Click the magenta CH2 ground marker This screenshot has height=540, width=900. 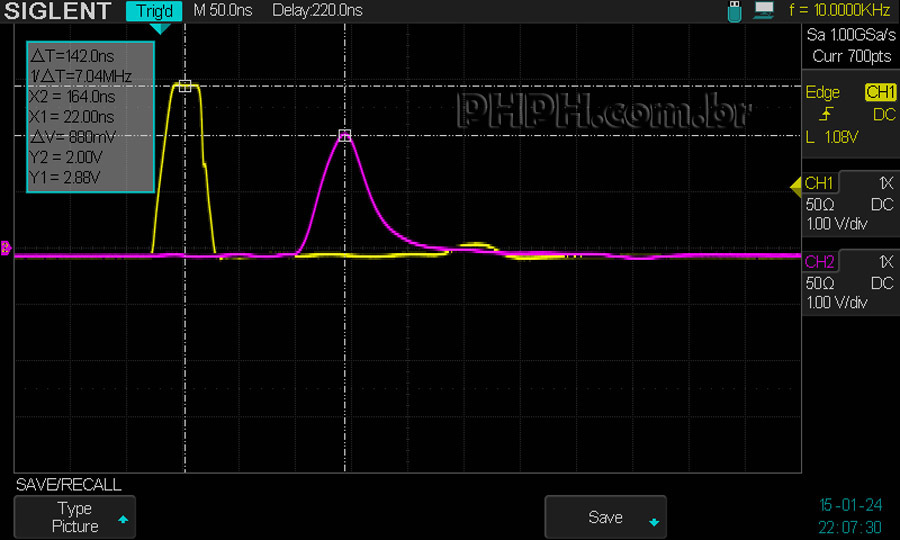(x=6, y=249)
